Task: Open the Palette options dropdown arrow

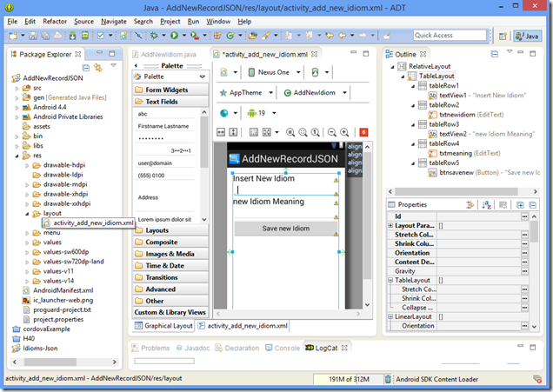Action: click(x=203, y=76)
